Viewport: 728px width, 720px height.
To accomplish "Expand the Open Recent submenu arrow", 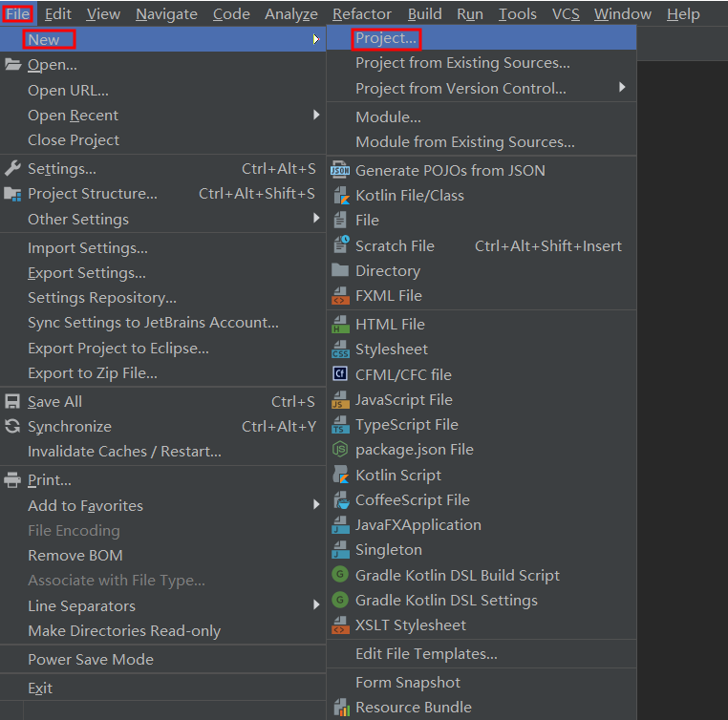I will pos(316,115).
